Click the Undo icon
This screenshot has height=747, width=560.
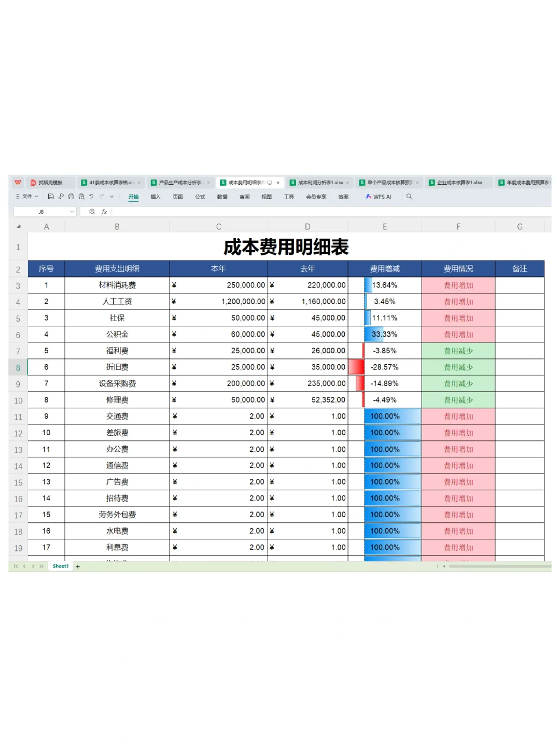click(x=91, y=197)
